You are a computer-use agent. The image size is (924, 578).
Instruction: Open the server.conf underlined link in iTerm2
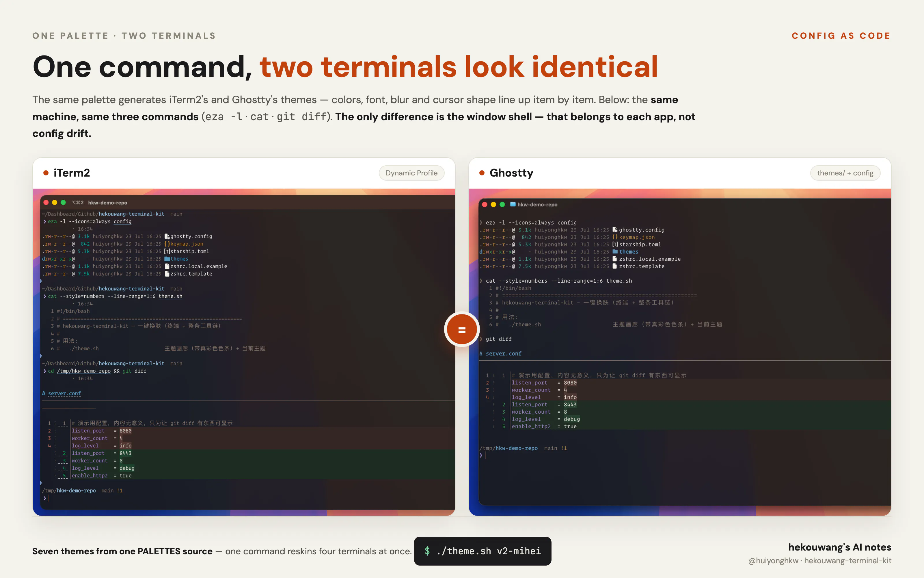[64, 393]
